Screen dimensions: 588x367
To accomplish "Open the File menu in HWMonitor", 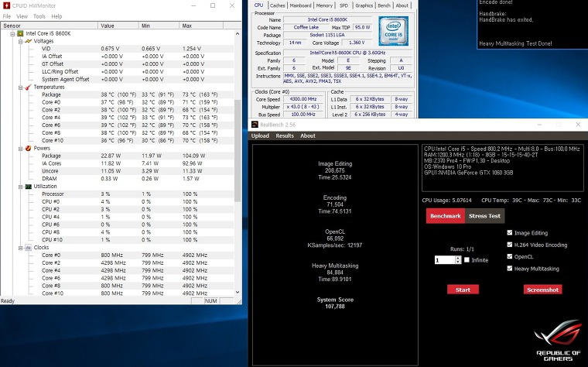I will pos(7,16).
